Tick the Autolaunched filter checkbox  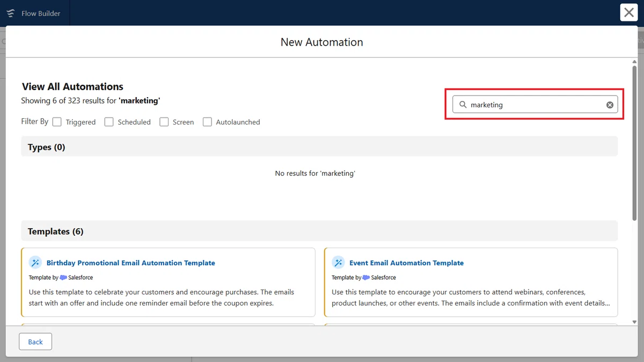[207, 122]
